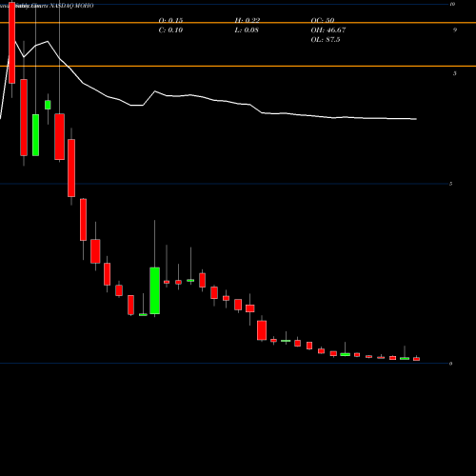Select the open value 'O: 0.15'

170,20
